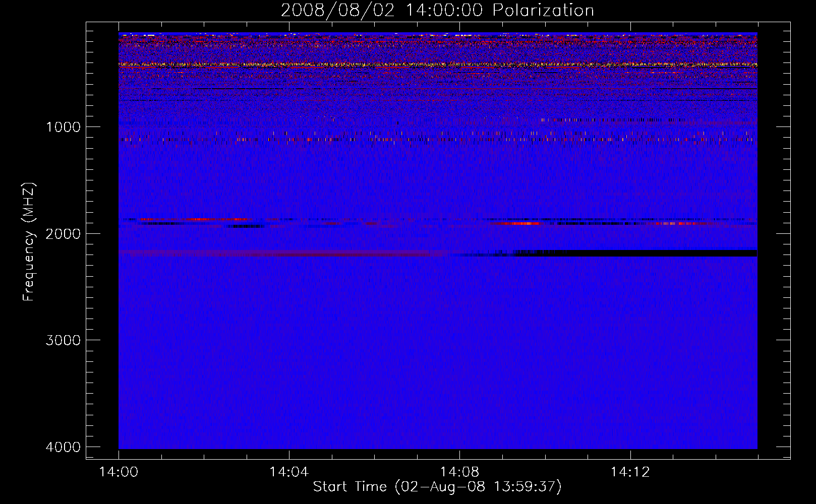
Task: Click the 14:00 time tick label
Action: 119,472
